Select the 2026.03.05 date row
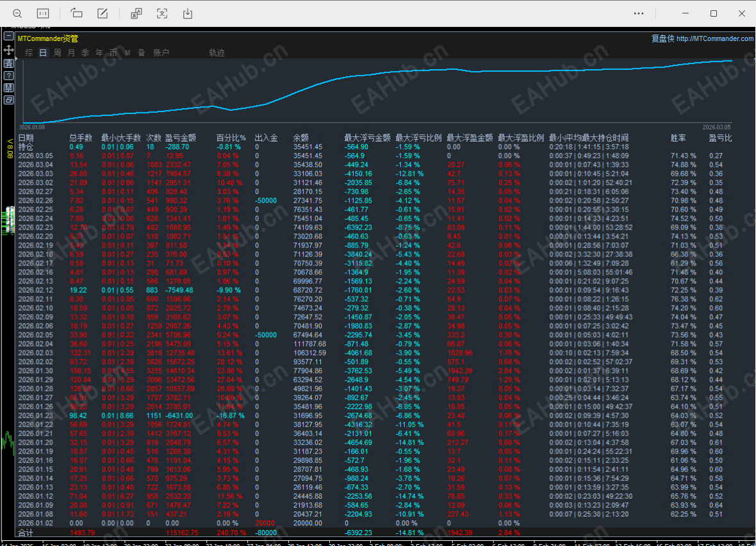This screenshot has height=546, width=756. click(36, 156)
